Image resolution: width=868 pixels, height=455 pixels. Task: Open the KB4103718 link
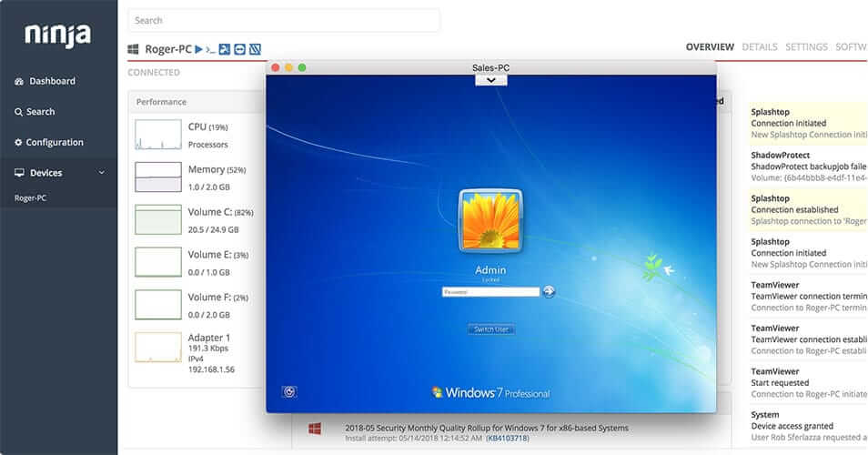tap(508, 439)
